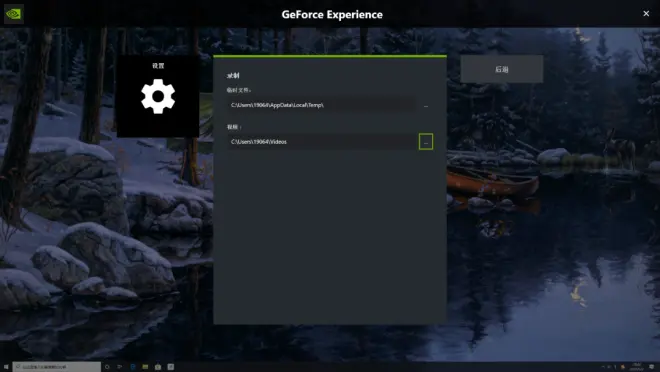Click the Temp folder path field

tap(322, 105)
